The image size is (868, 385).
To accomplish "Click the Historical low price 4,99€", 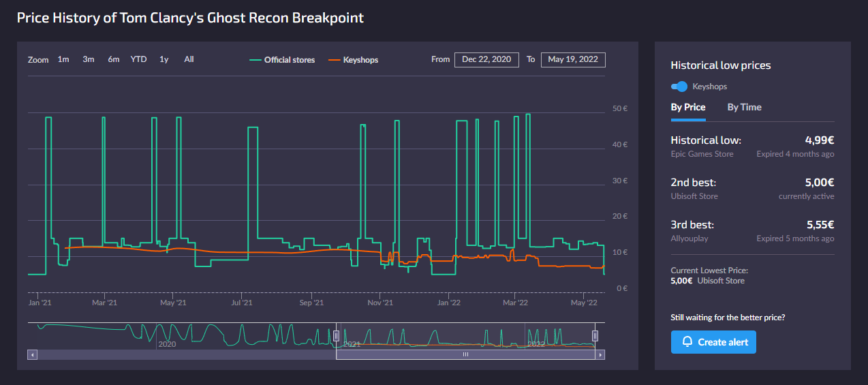I will 820,140.
